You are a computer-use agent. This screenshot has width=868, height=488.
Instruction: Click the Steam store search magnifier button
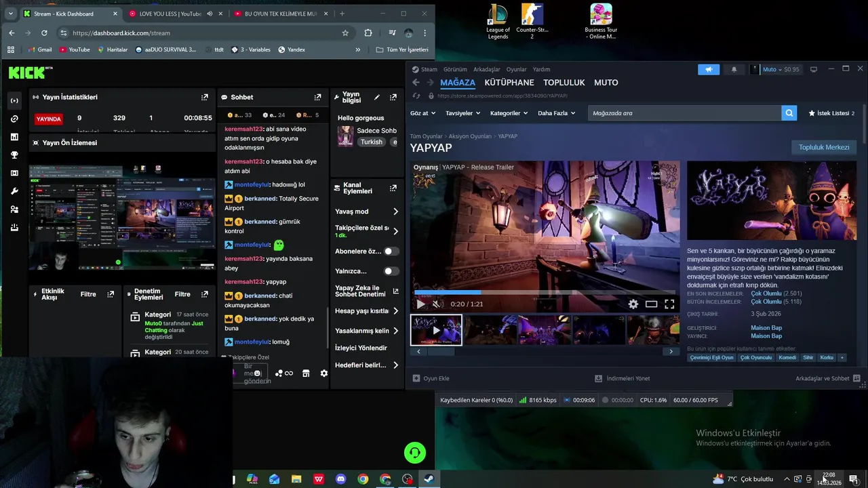pos(789,113)
